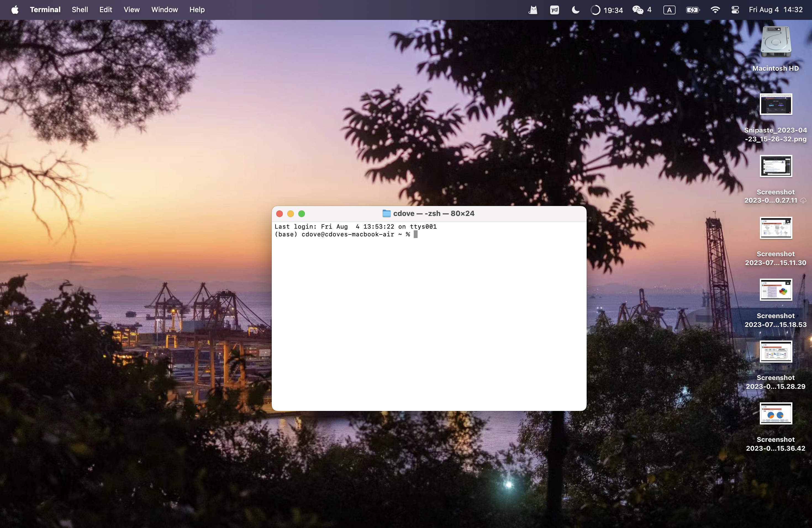The width and height of the screenshot is (812, 528).
Task: Select Screenshot 2023-07...15.18.53 thumbnail
Action: coord(776,290)
